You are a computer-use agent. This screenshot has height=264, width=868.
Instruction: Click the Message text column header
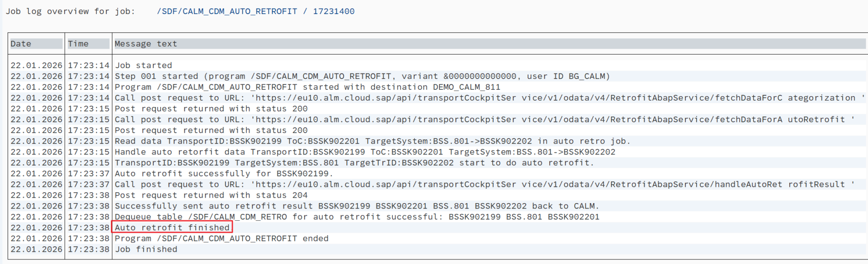pos(146,44)
